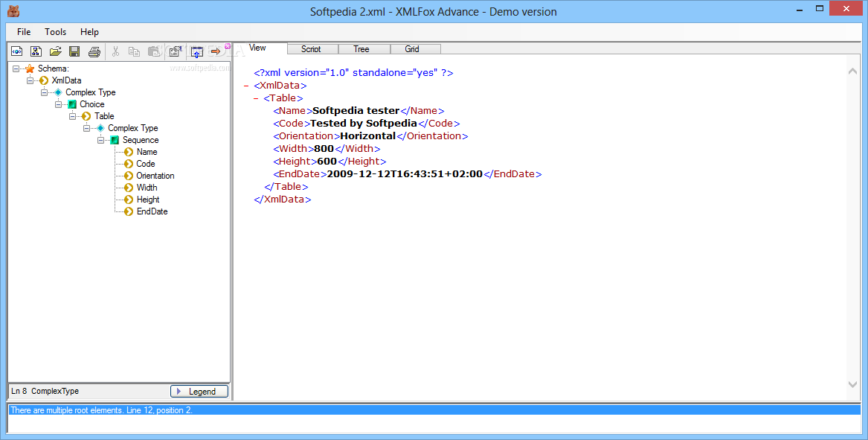This screenshot has width=868, height=440.
Task: Click the closing </XmlData> tag
Action: 283,200
